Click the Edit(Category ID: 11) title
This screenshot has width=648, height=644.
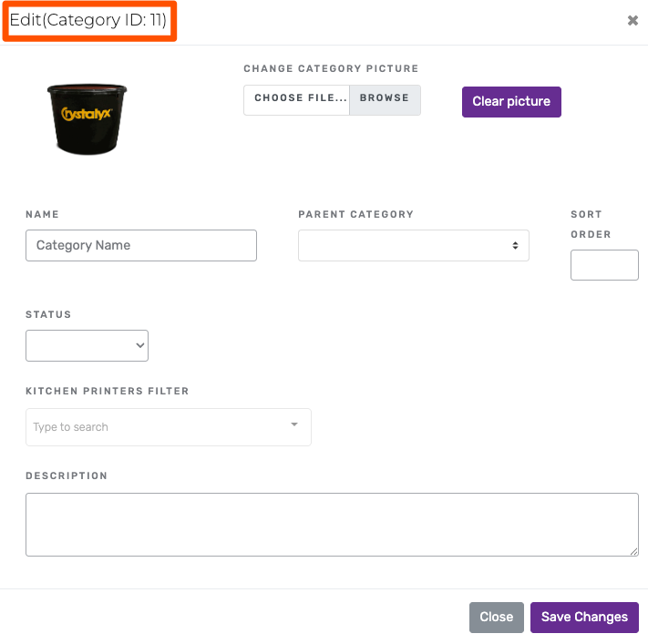coord(88,20)
